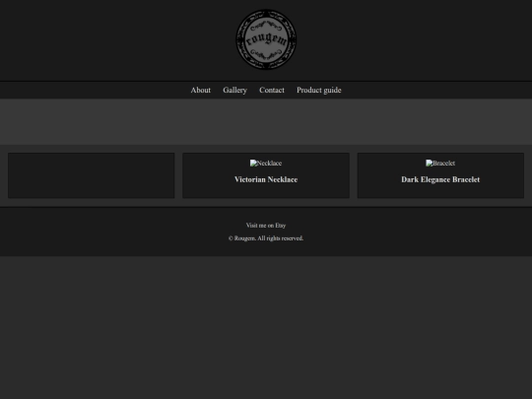532x399 pixels.
Task: Open the Product guide page
Action: [x=319, y=91]
